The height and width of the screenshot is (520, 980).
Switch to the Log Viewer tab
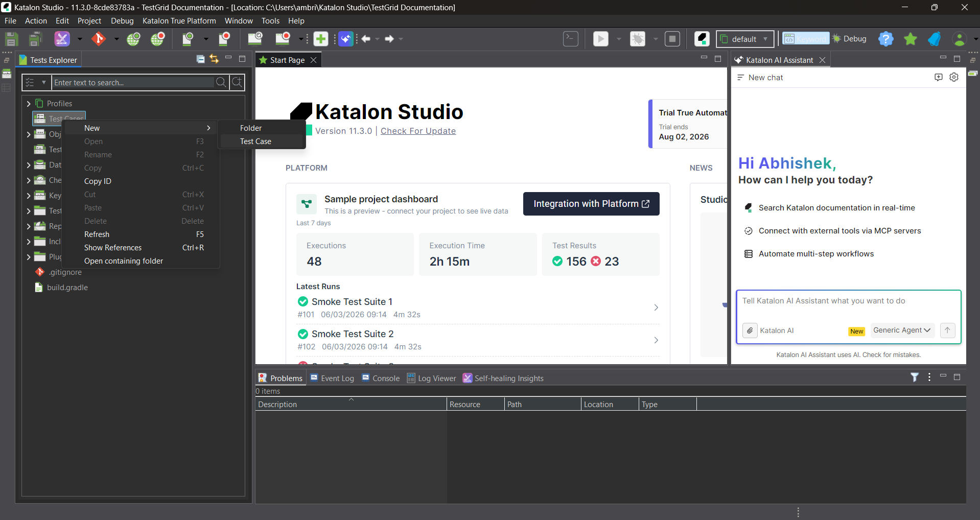(x=432, y=379)
